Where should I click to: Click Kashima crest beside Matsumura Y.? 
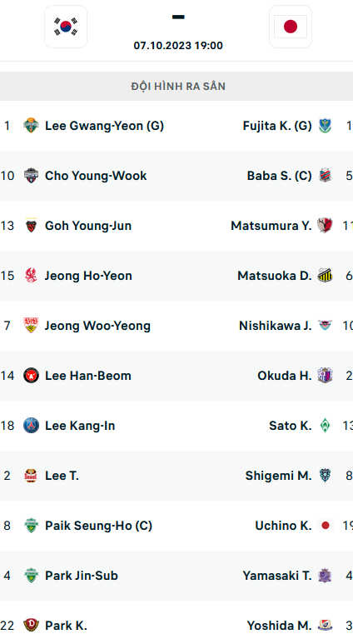click(325, 226)
